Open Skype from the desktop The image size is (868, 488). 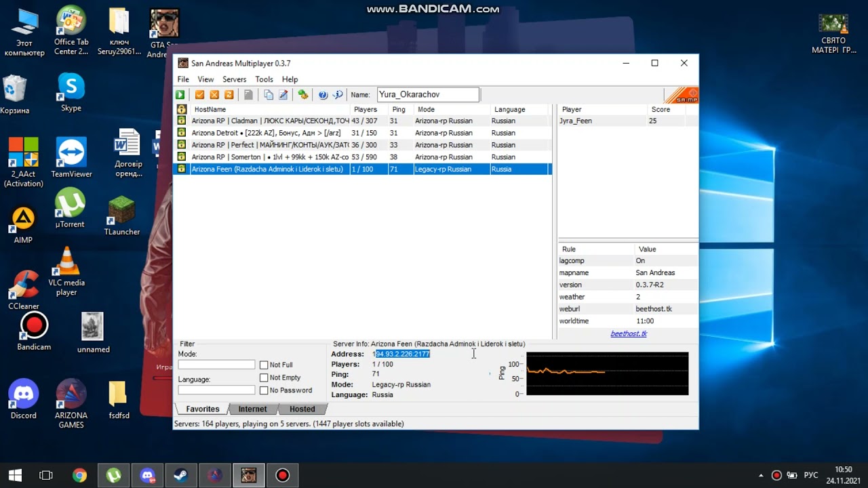71,93
